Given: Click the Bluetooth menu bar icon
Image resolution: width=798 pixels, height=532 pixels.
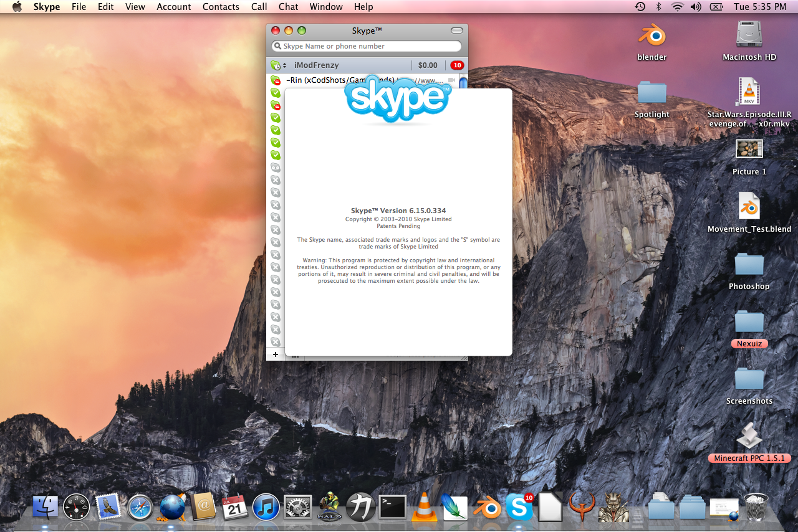Looking at the screenshot, I should pyautogui.click(x=658, y=7).
